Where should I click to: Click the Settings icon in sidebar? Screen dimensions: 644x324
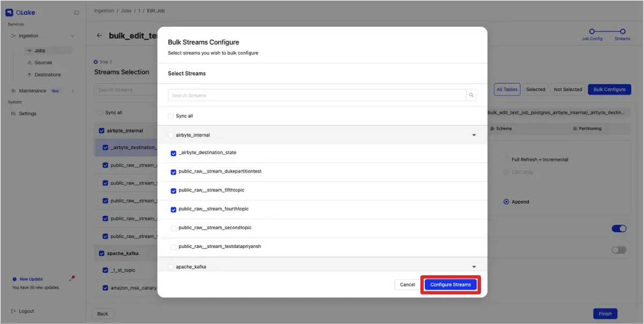[x=13, y=114]
